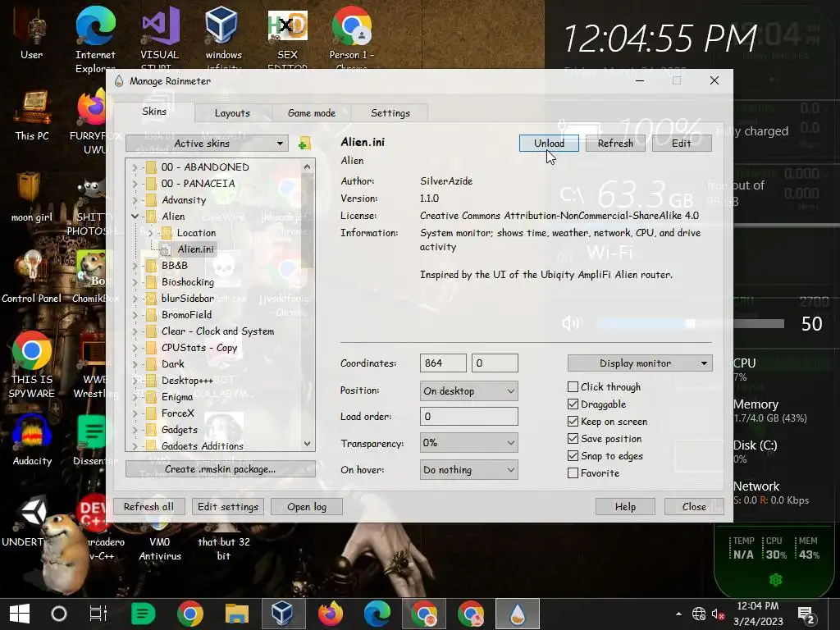Open Internet Explorer desktop shortcut
The width and height of the screenshot is (840, 630).
coord(95,39)
